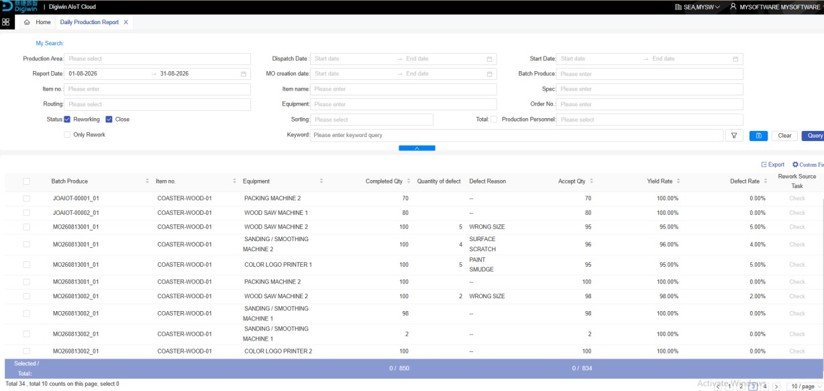
Task: Close the Daily Production Report tab
Action: coord(126,22)
